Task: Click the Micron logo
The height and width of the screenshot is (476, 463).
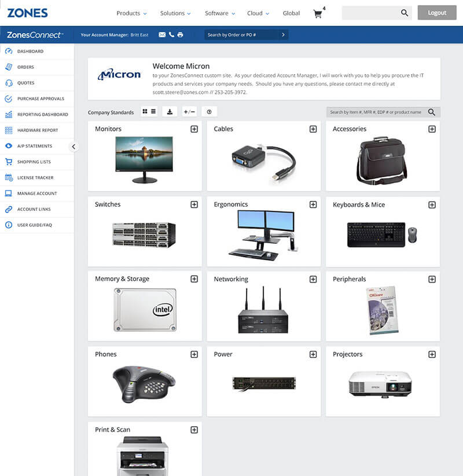Action: 119,74
